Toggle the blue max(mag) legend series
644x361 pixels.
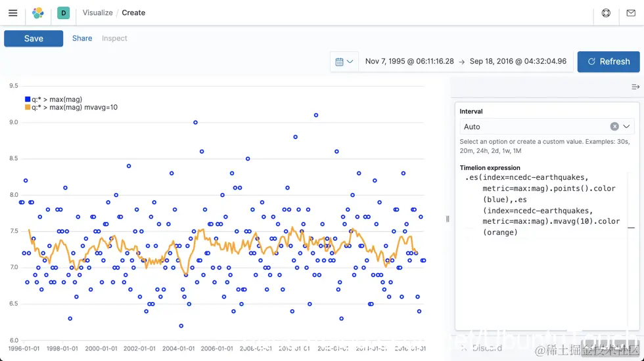coord(53,99)
